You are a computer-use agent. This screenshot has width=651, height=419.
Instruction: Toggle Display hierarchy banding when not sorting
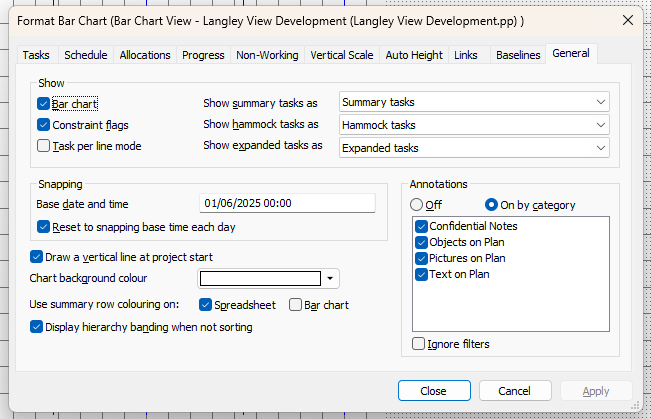[x=36, y=327]
